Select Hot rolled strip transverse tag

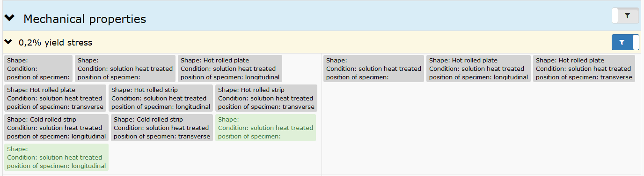pyautogui.click(x=266, y=98)
